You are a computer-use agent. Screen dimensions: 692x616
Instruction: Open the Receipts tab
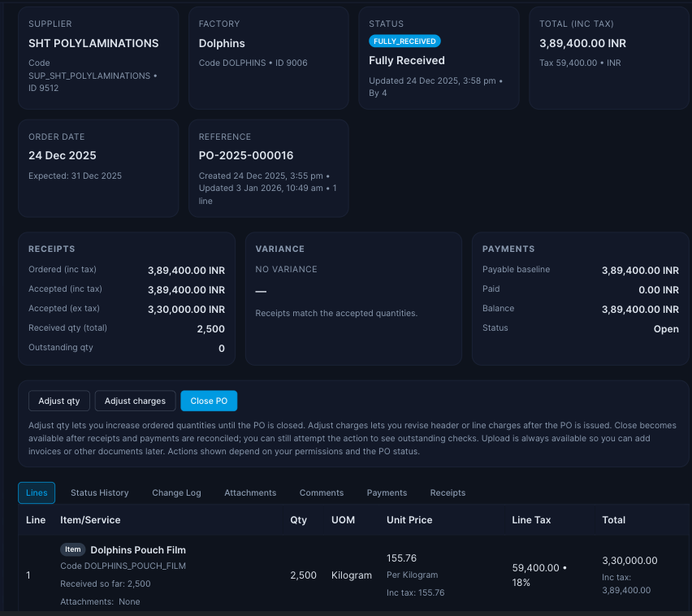(x=447, y=492)
